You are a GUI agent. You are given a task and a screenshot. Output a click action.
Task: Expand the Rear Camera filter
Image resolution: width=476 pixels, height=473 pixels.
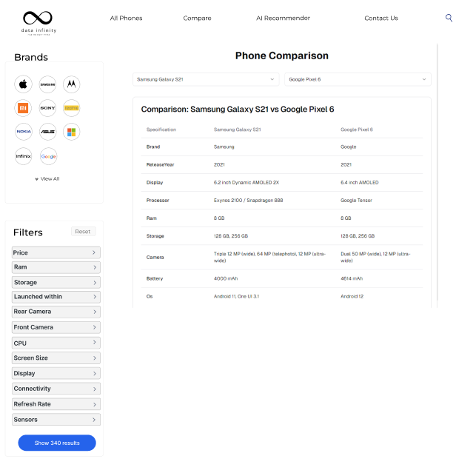point(56,312)
